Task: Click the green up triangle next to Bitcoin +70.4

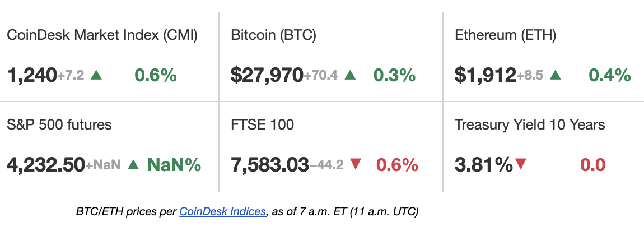Action: click(x=350, y=75)
